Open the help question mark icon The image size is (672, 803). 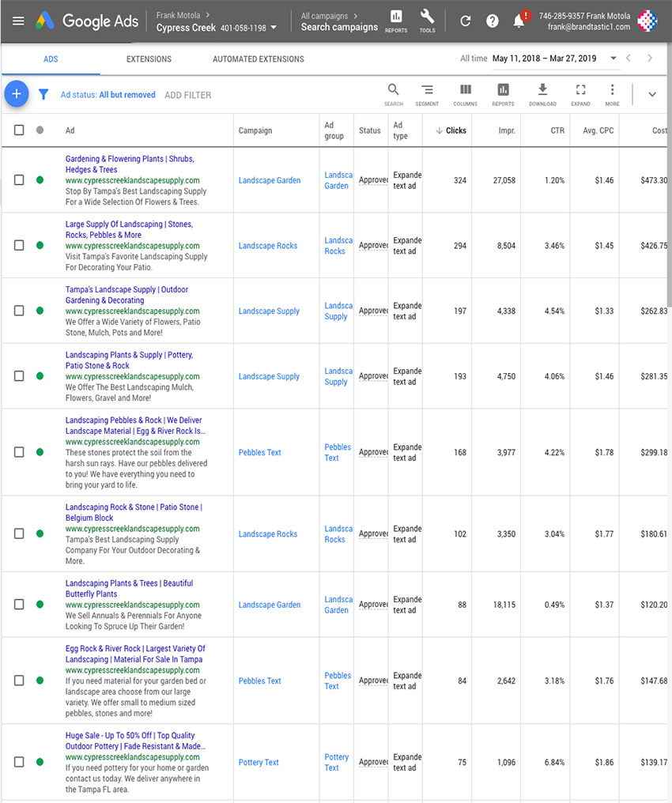point(493,21)
